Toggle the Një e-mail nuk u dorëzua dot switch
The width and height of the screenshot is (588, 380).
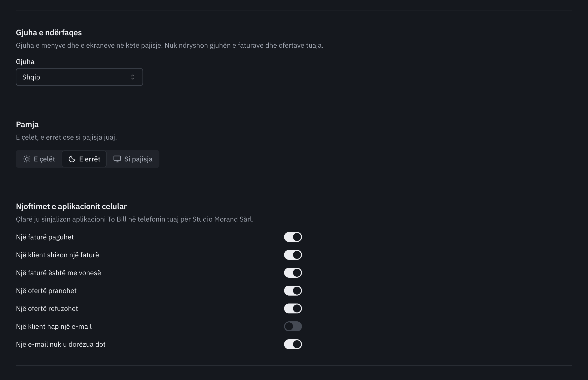point(293,344)
